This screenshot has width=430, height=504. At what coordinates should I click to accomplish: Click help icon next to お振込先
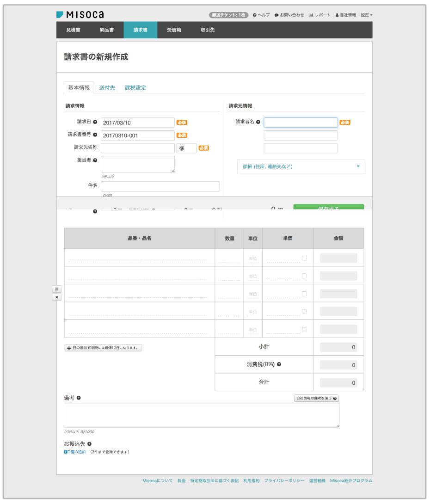[89, 444]
